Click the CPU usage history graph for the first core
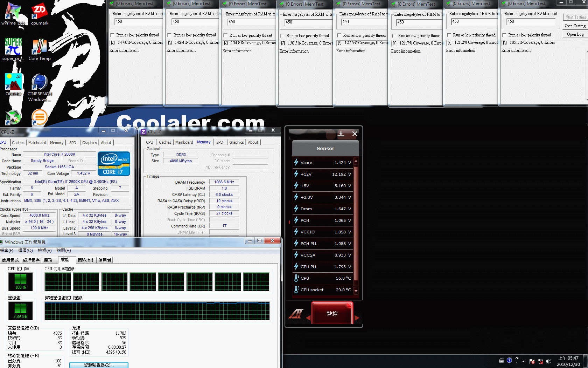The image size is (588, 368). (x=58, y=282)
